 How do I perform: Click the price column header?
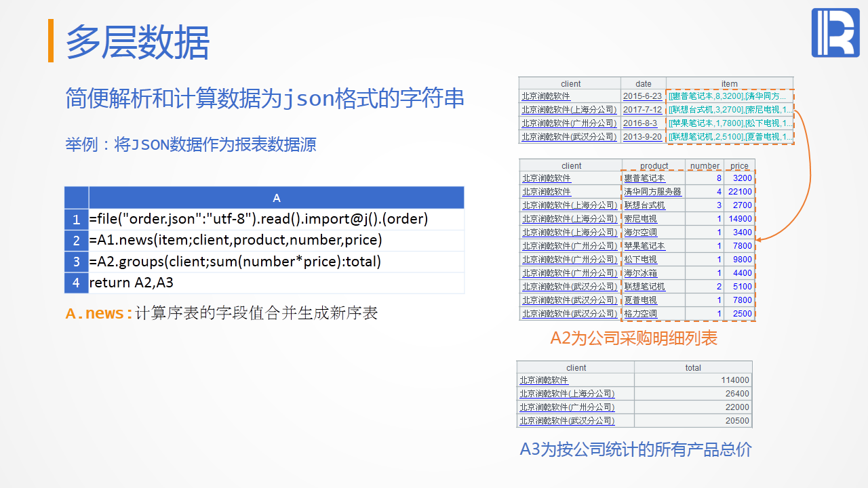(x=740, y=166)
